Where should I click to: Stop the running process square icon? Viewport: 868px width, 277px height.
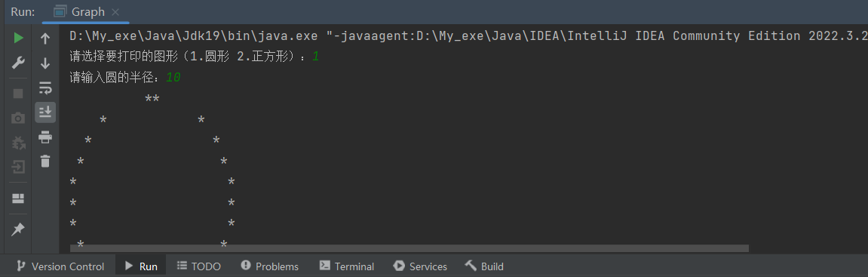pos(18,94)
